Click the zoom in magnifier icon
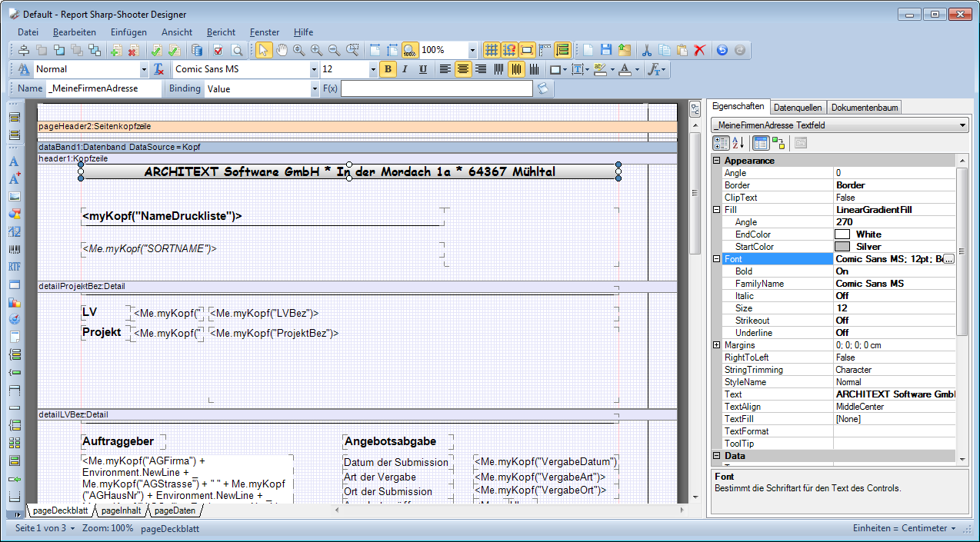The height and width of the screenshot is (542, 980). pyautogui.click(x=316, y=50)
